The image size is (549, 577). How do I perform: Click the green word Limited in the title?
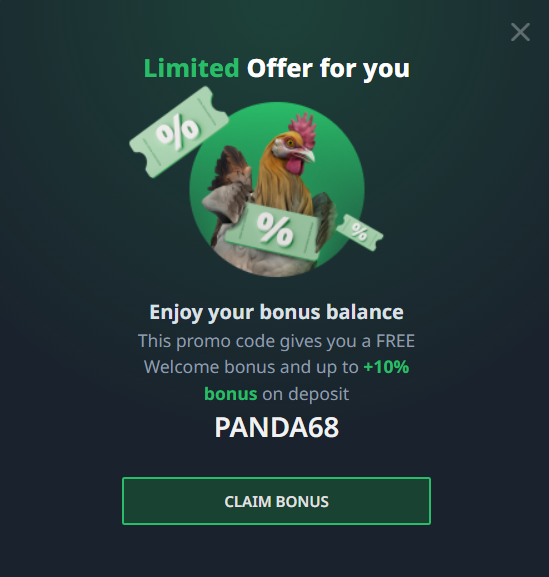pos(191,68)
